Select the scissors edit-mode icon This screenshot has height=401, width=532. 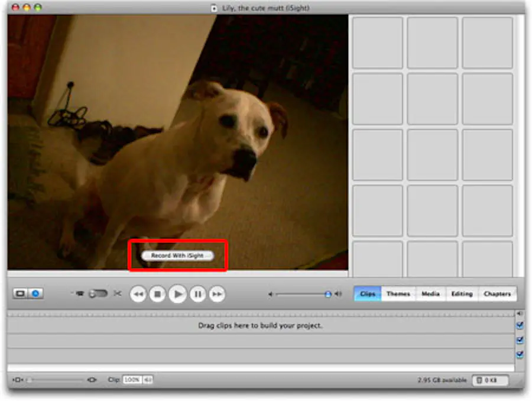(x=117, y=294)
